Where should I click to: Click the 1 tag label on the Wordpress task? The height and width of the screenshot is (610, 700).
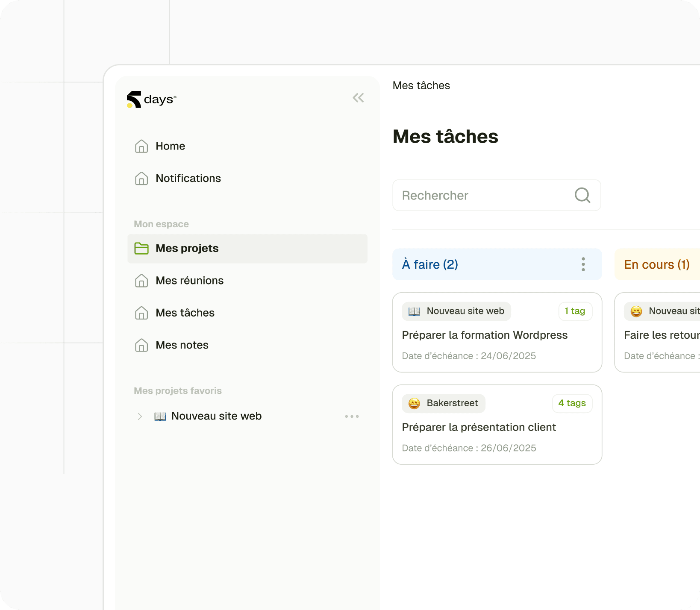click(x=575, y=311)
